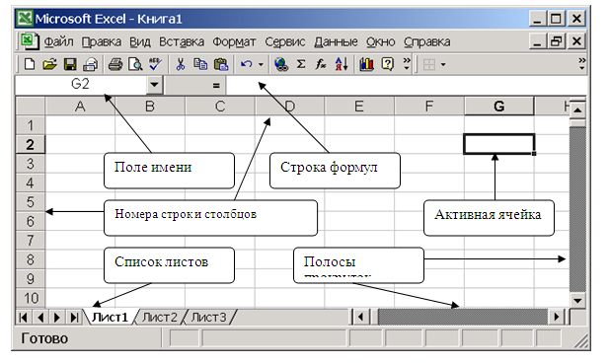609x364 pixels.
Task: Click the Готово status bar text
Action: point(44,338)
